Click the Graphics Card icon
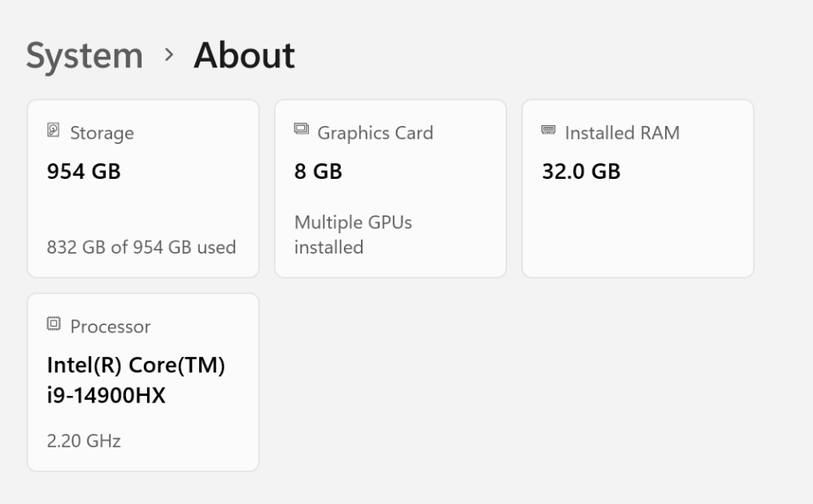 pyautogui.click(x=302, y=128)
